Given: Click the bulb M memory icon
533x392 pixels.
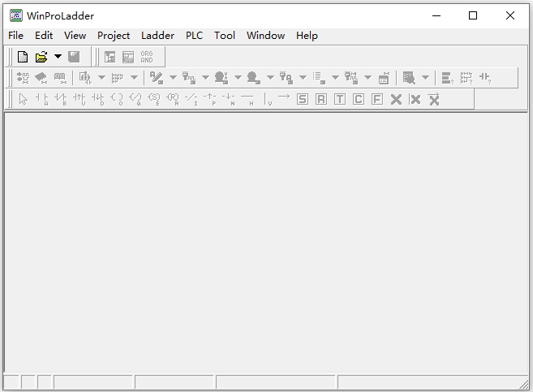Looking at the screenshot, I should coord(350,78).
